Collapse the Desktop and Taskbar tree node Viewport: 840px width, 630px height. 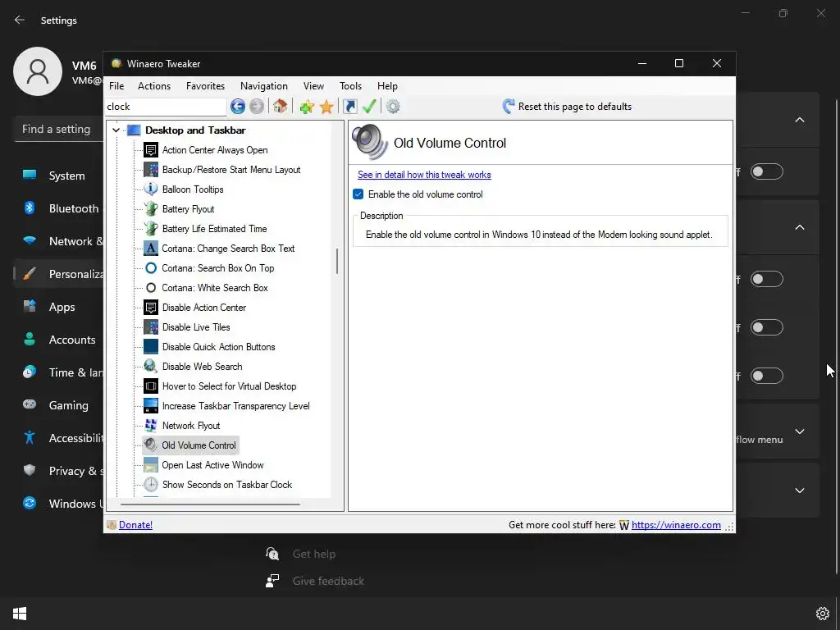point(116,130)
